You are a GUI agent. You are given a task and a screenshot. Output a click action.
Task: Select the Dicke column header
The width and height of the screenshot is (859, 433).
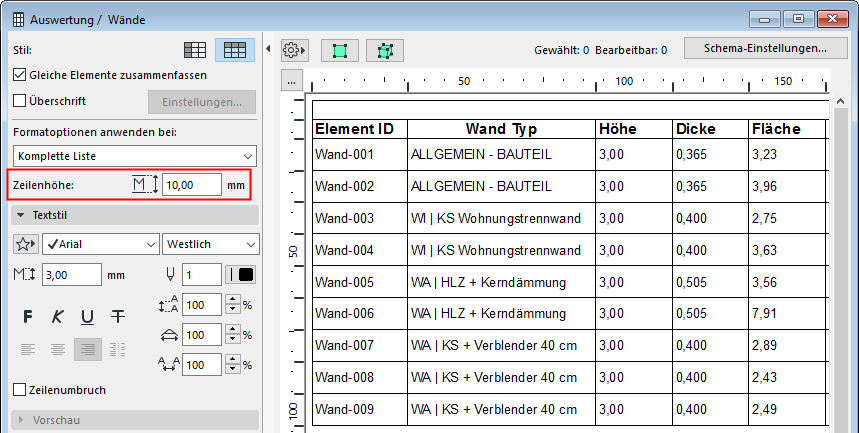(x=711, y=129)
